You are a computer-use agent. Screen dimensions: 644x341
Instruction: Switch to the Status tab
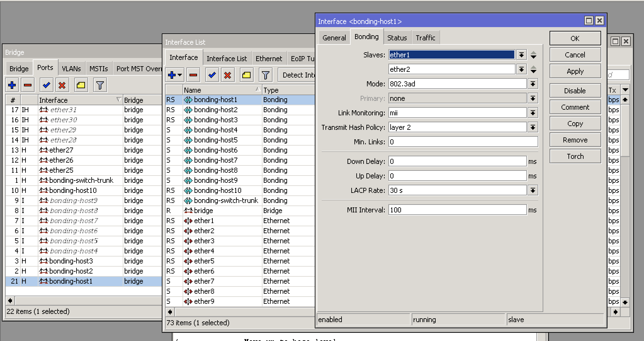click(397, 38)
